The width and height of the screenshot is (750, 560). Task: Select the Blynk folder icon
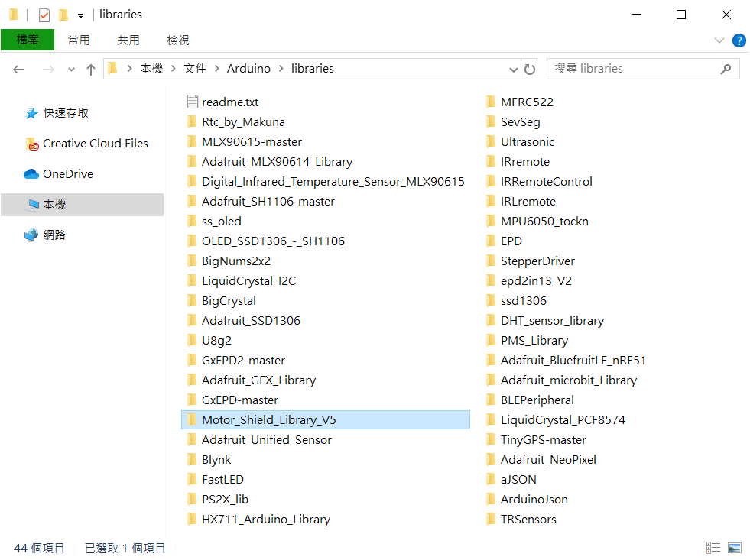click(x=192, y=460)
